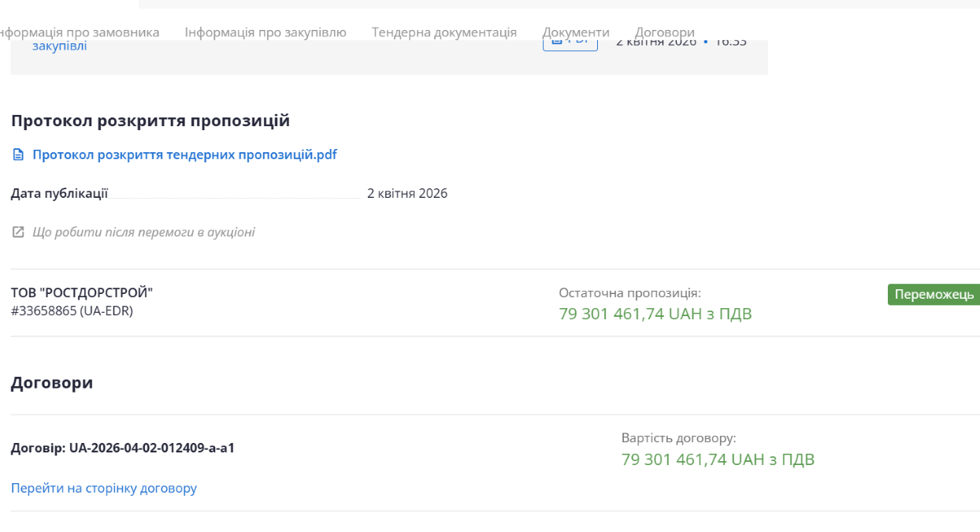The image size is (980, 532).
Task: Follow 'Що робити після перемоги в аукціоні' link
Action: pos(143,233)
